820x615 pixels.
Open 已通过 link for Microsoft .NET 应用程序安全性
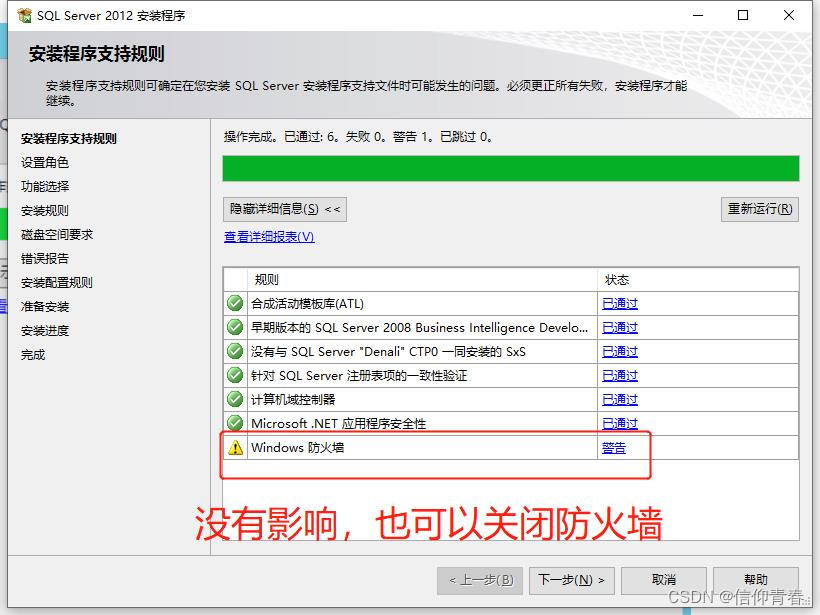pyautogui.click(x=620, y=423)
